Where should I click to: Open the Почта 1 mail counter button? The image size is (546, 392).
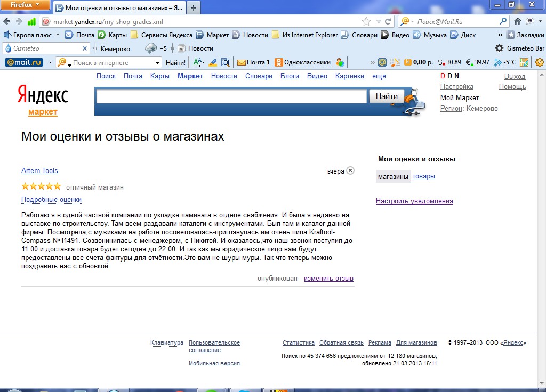coord(254,62)
